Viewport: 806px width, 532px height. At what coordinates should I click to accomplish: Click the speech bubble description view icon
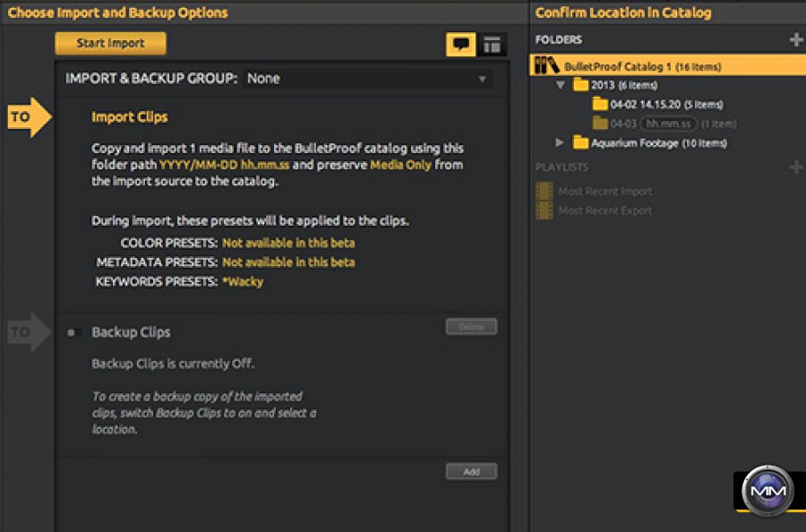click(x=461, y=44)
